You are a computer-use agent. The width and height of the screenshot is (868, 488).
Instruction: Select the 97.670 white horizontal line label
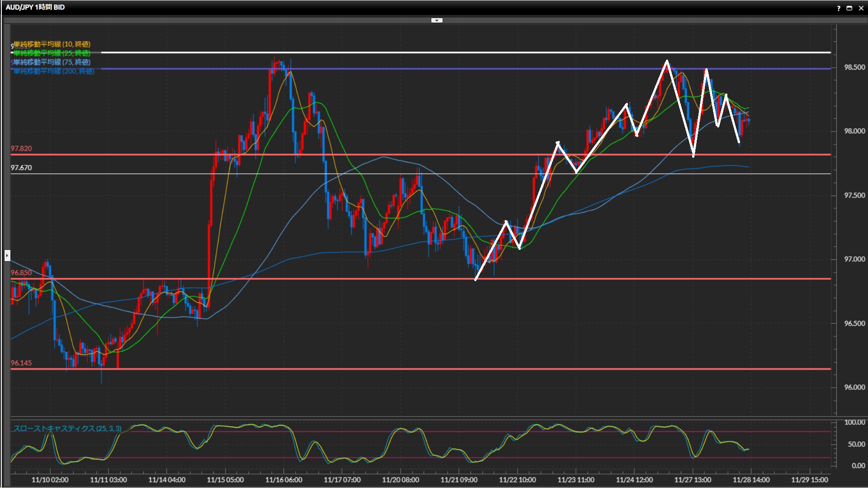coord(21,168)
